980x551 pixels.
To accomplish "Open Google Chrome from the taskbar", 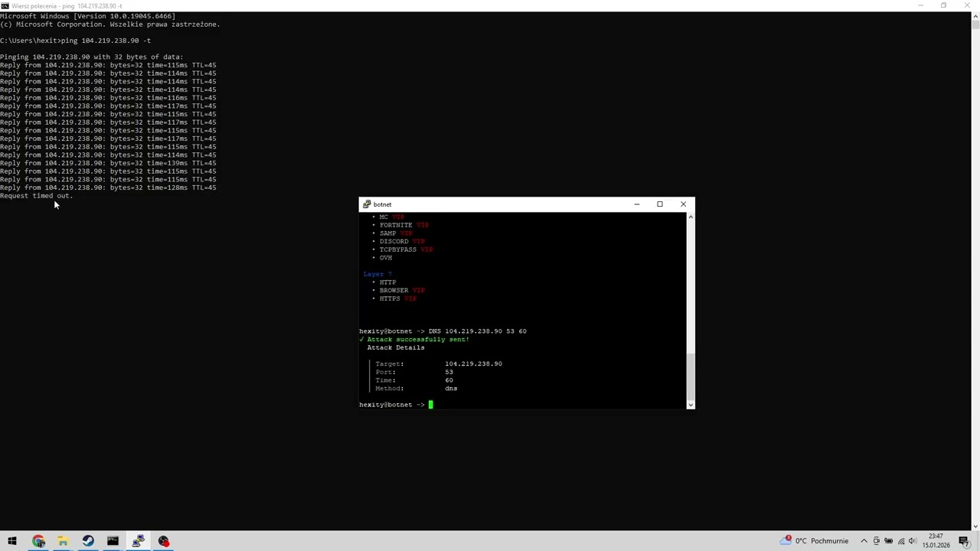I will 38,541.
